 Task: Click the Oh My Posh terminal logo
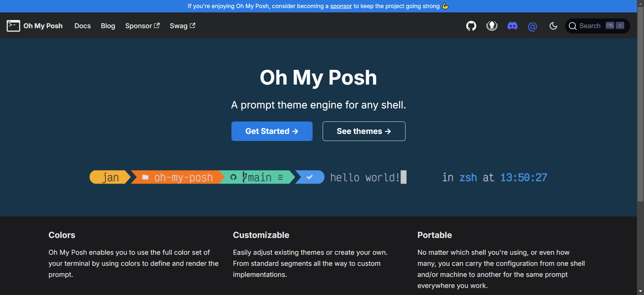pos(13,26)
